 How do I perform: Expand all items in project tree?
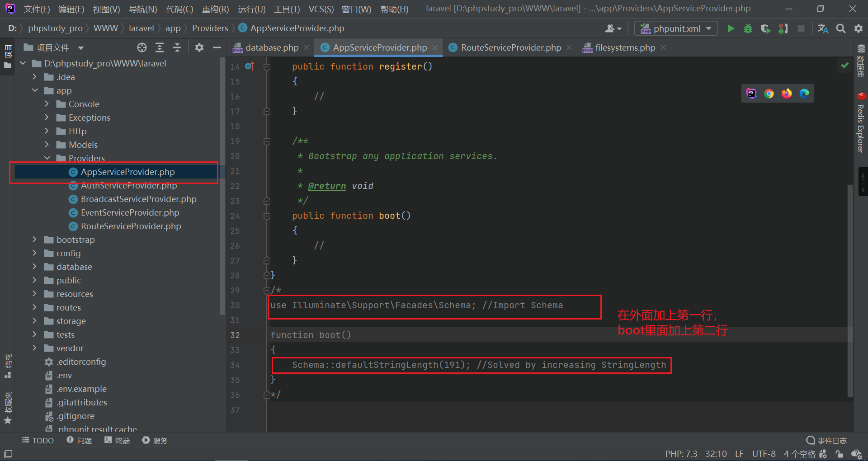click(x=160, y=47)
